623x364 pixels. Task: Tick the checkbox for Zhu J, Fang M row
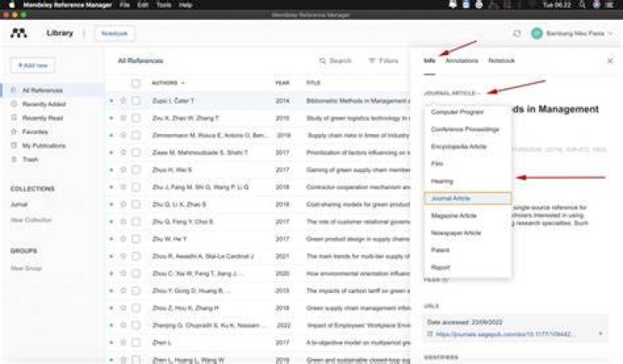136,187
